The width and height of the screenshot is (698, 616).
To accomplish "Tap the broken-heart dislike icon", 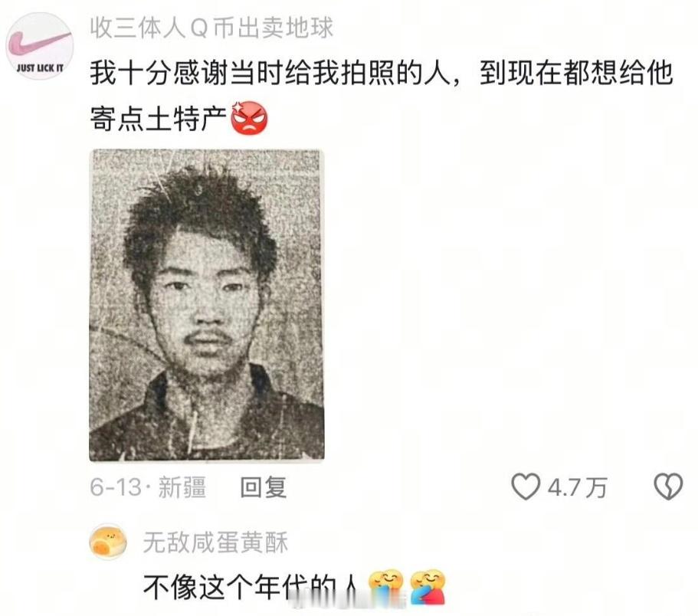I will (x=668, y=487).
